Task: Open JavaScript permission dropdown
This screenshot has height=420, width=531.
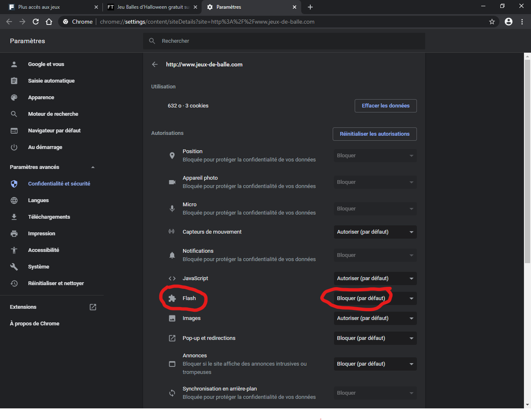Action: click(375, 278)
